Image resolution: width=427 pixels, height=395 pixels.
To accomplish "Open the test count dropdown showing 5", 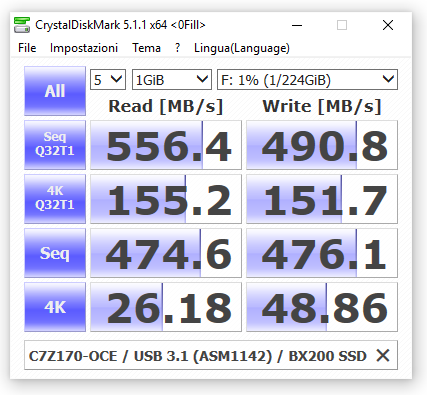I will [108, 80].
